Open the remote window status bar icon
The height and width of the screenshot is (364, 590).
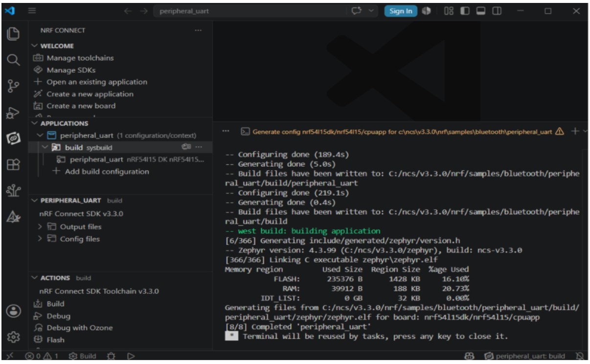pos(9,356)
